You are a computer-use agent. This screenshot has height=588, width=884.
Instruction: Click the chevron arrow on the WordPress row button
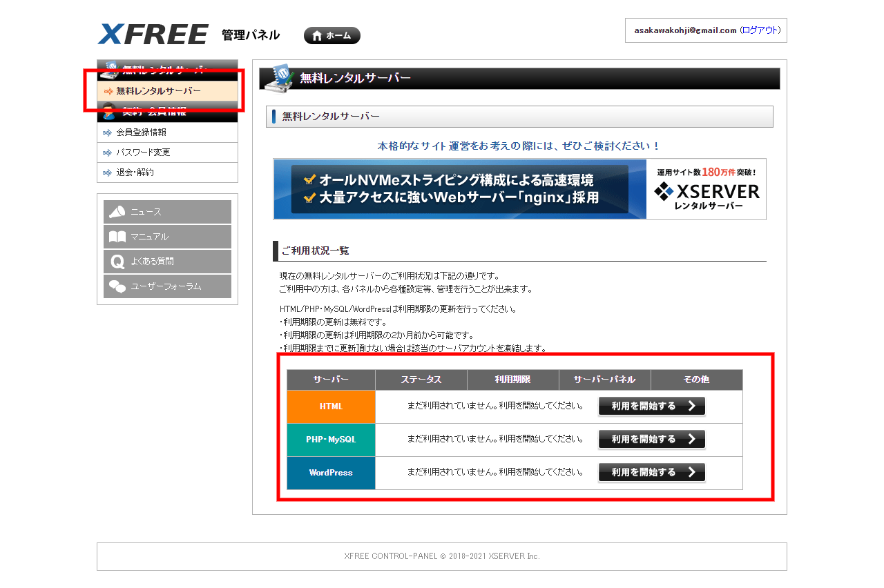691,472
